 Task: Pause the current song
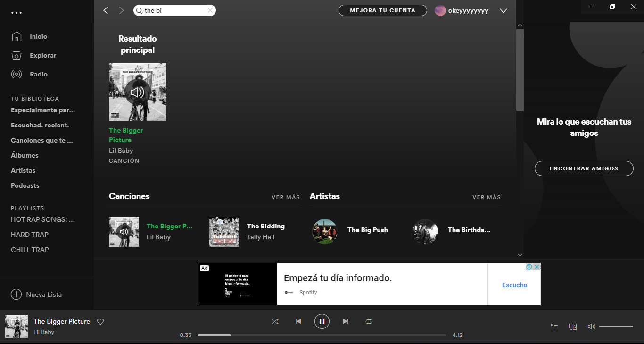322,321
